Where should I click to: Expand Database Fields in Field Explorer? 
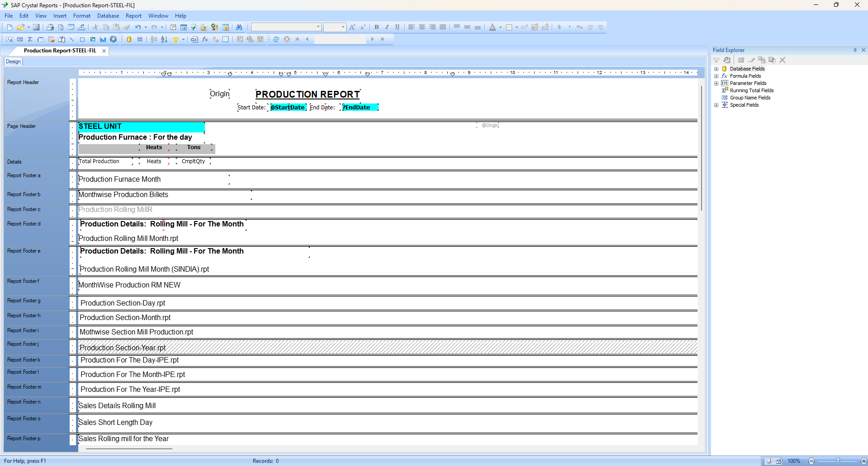click(716, 69)
